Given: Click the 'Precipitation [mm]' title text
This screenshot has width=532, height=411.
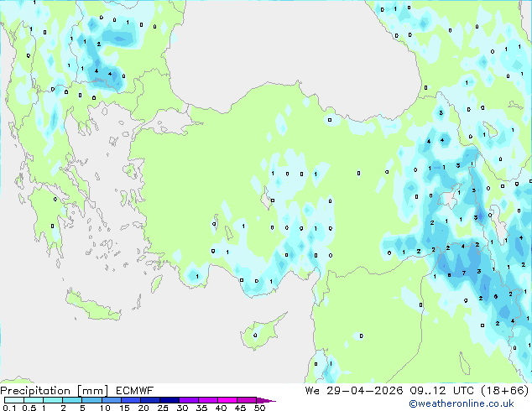Looking at the screenshot, I should 55,391.
